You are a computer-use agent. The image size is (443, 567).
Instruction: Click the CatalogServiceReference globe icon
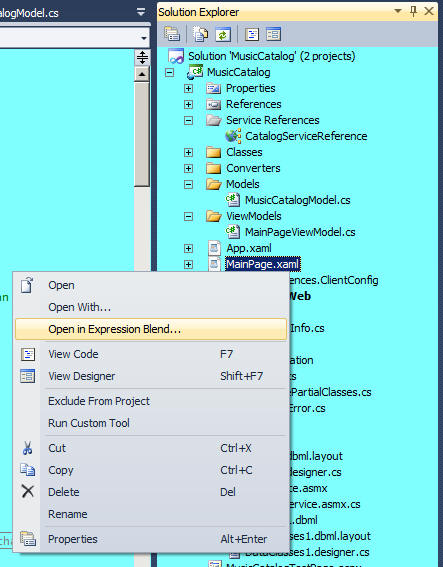(233, 136)
